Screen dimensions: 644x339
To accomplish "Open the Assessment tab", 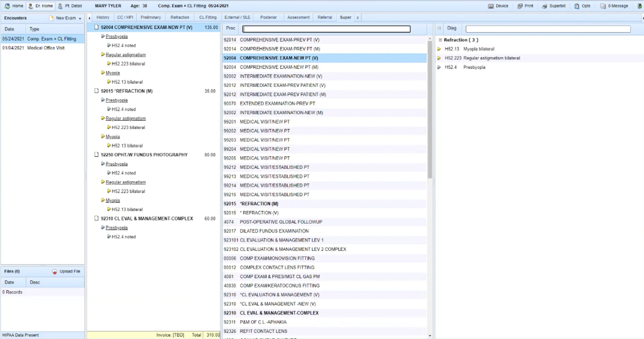I will click(298, 17).
